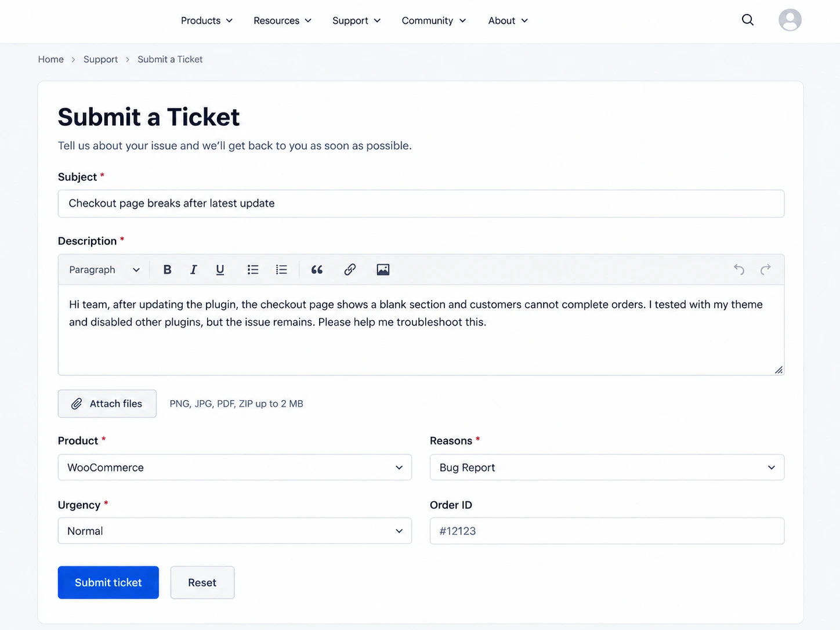Click the Submit ticket button
The width and height of the screenshot is (840, 630).
pos(108,582)
